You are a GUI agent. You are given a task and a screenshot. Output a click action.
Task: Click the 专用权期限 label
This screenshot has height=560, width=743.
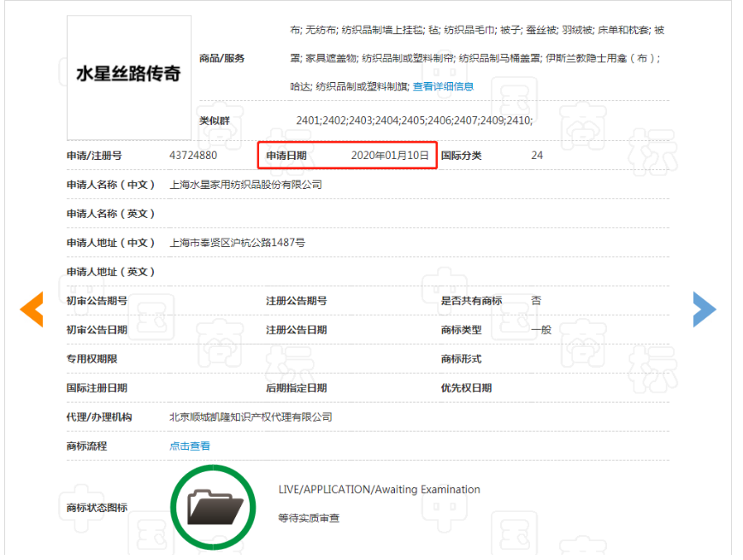pos(92,358)
